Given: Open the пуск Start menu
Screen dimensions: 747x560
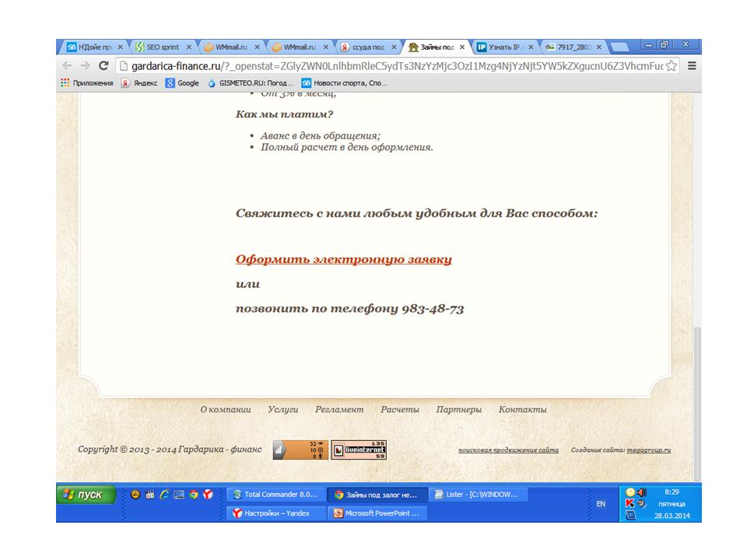Looking at the screenshot, I should [x=86, y=495].
